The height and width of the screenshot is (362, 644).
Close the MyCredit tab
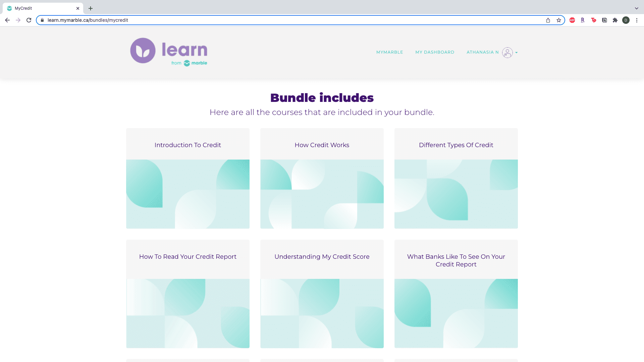pos(78,8)
